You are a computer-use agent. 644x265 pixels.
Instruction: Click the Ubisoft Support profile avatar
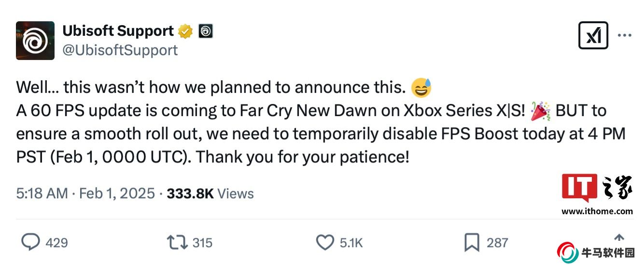[x=35, y=41]
